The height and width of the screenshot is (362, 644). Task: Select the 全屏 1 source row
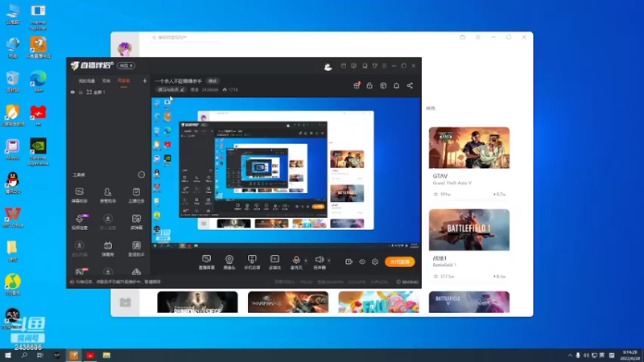[x=108, y=93]
